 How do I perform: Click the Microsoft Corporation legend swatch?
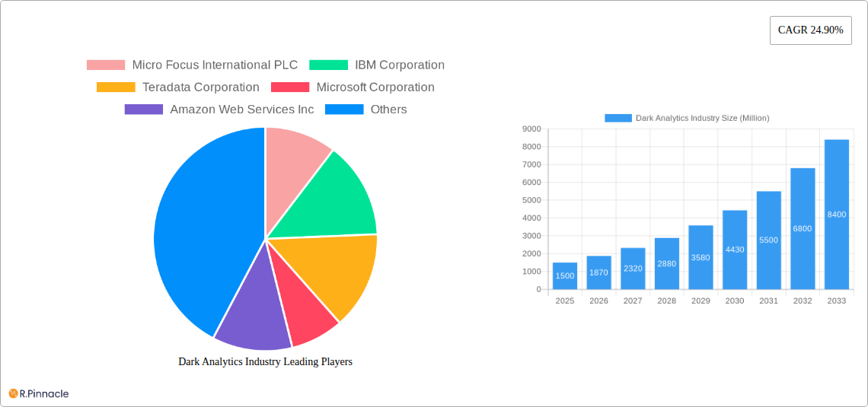[x=290, y=87]
